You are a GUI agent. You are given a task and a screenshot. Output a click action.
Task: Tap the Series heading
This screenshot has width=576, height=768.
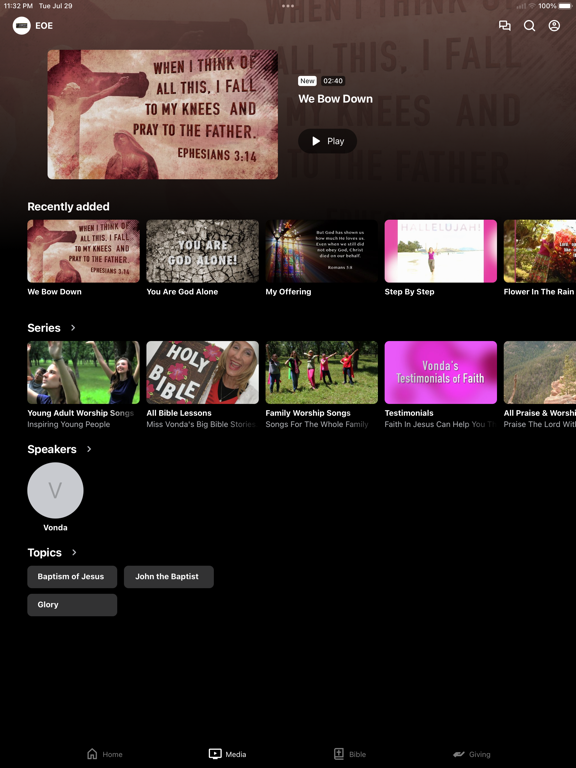click(44, 328)
